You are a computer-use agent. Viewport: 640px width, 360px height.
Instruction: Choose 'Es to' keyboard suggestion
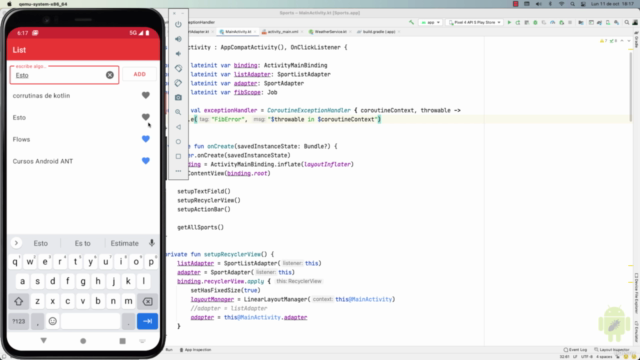pyautogui.click(x=82, y=243)
